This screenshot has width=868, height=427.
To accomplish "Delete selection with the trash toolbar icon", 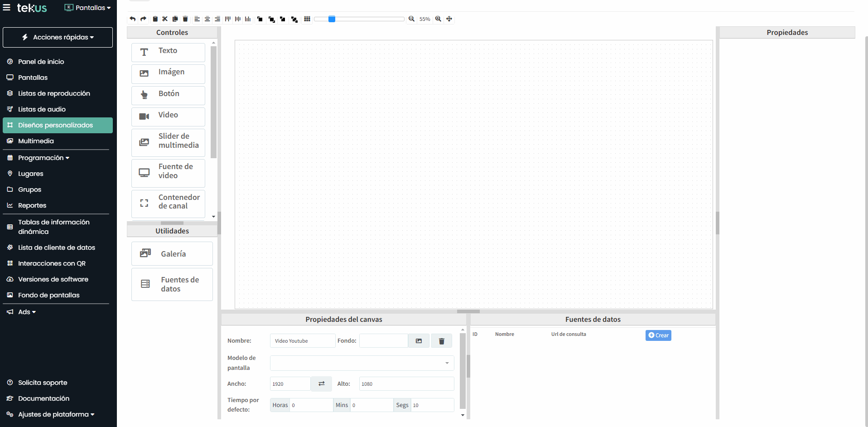I will (x=185, y=19).
